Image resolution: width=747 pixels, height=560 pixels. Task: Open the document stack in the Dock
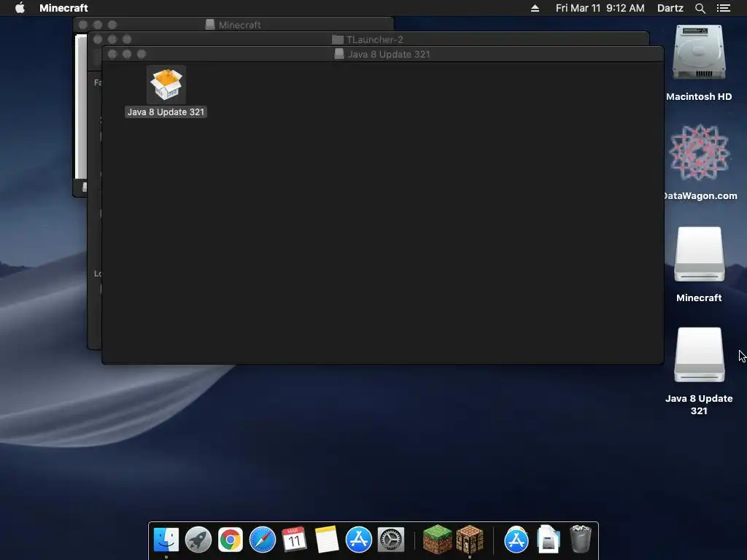(x=548, y=540)
